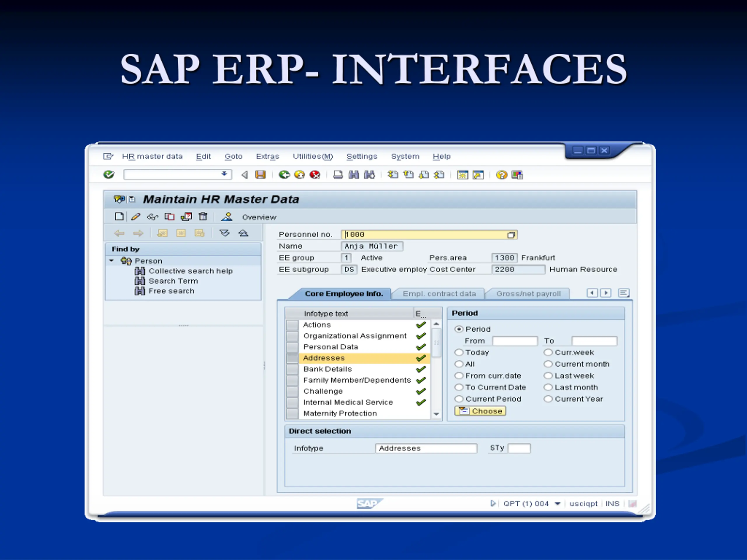The height and width of the screenshot is (560, 747).
Task: Click the Customize Local Layout icon
Action: coord(517,175)
